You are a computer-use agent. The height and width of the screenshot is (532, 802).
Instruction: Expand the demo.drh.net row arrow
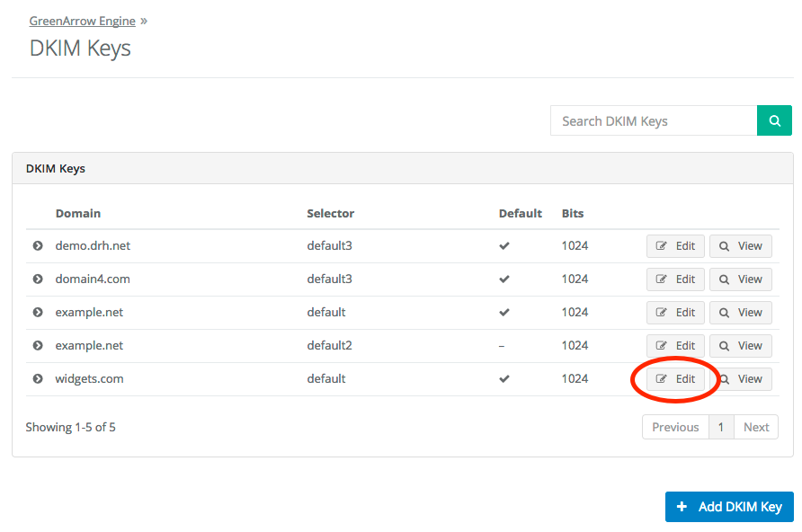point(38,246)
